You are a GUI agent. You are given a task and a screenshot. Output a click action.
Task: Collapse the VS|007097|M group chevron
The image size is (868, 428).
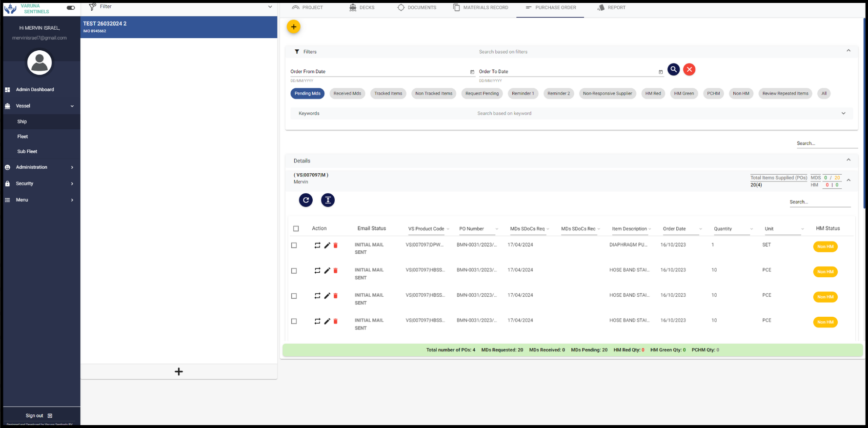(x=848, y=180)
